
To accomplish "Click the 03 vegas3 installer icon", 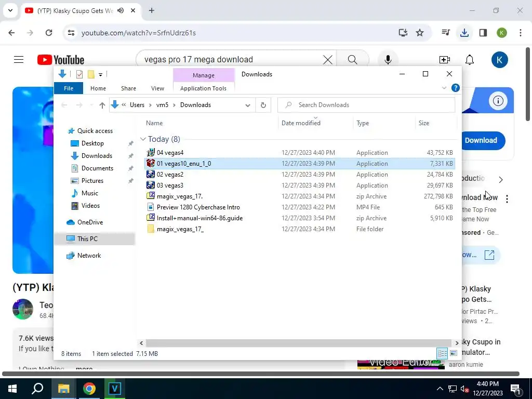I will (151, 185).
